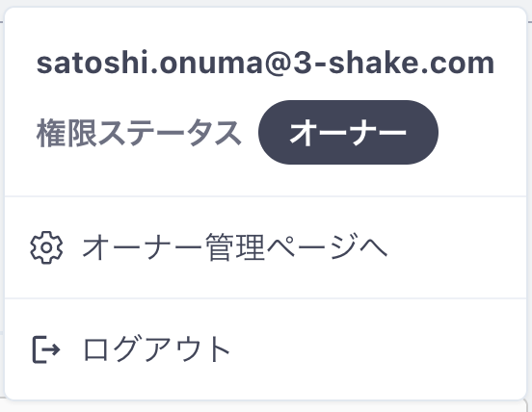Click the 3-shake.com domain in the email
Viewport: 532px width, 412px height.
coord(393,63)
